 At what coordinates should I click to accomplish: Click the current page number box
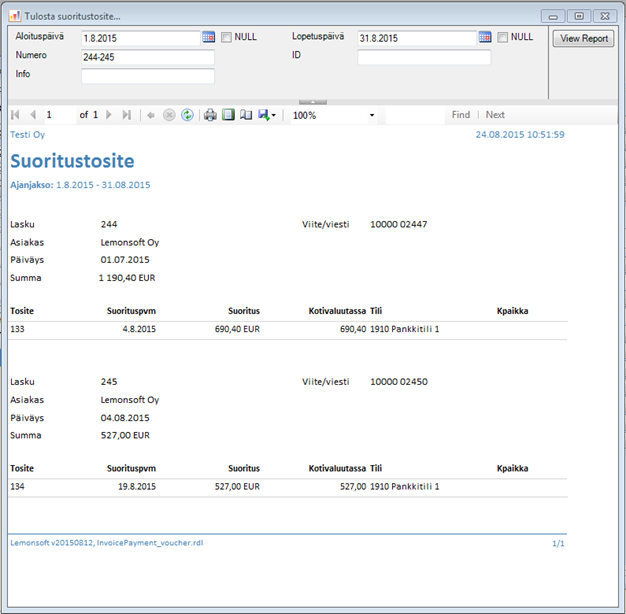[x=58, y=115]
